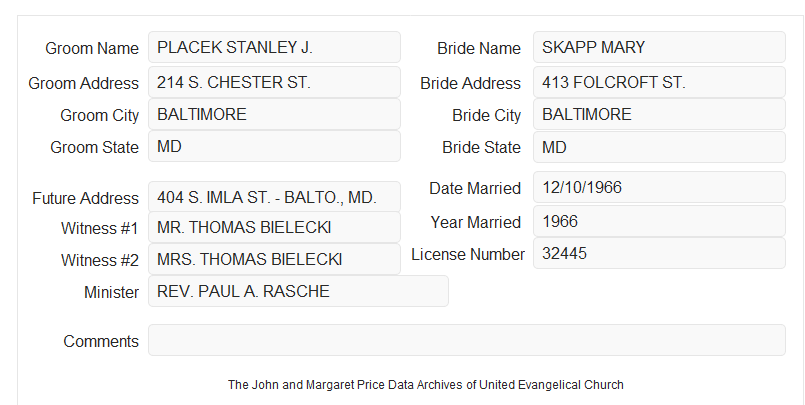
Task: Focus the Groom City field
Action: (x=274, y=114)
